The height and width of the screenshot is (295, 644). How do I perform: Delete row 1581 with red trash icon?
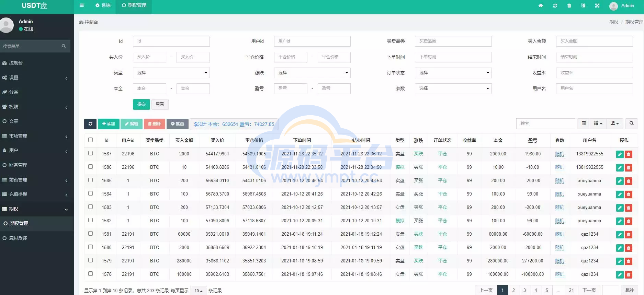[x=629, y=235]
